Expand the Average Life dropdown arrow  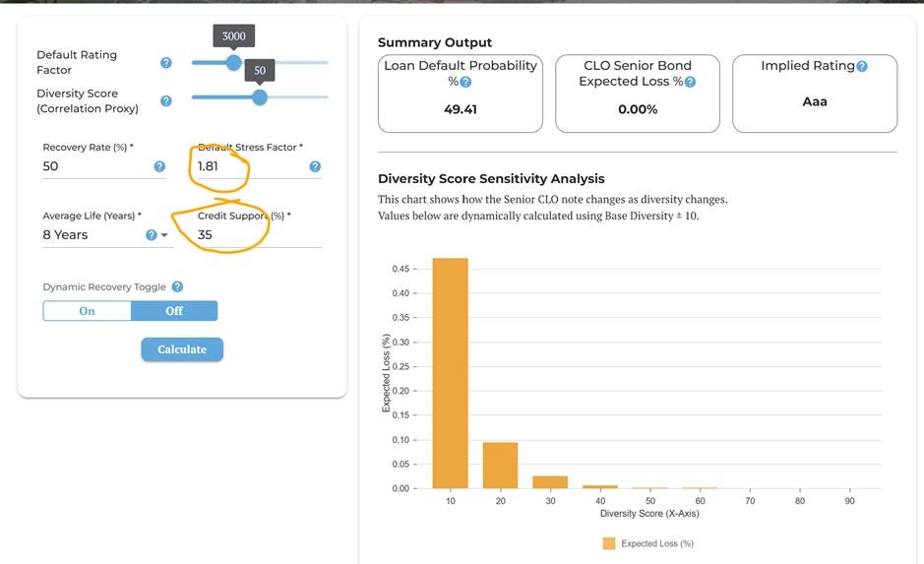click(x=164, y=235)
